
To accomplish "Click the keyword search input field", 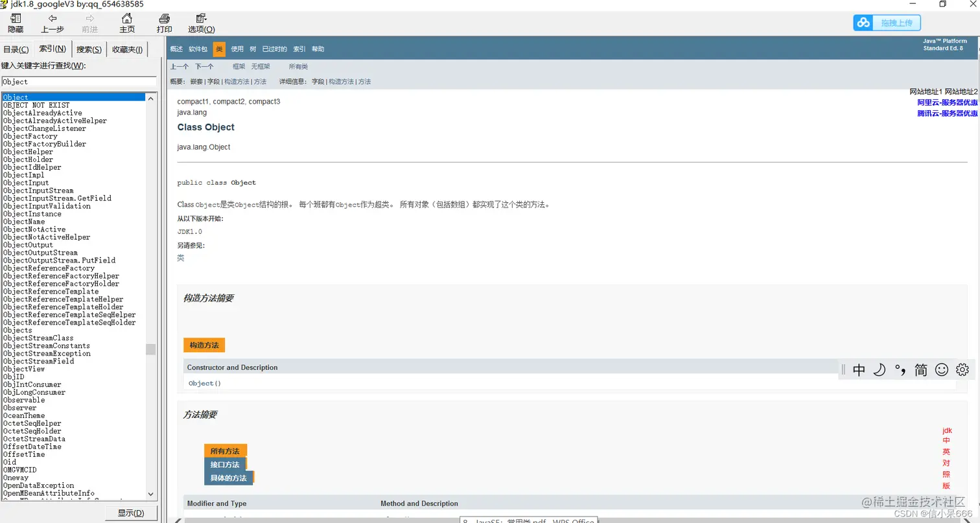I will (x=78, y=82).
